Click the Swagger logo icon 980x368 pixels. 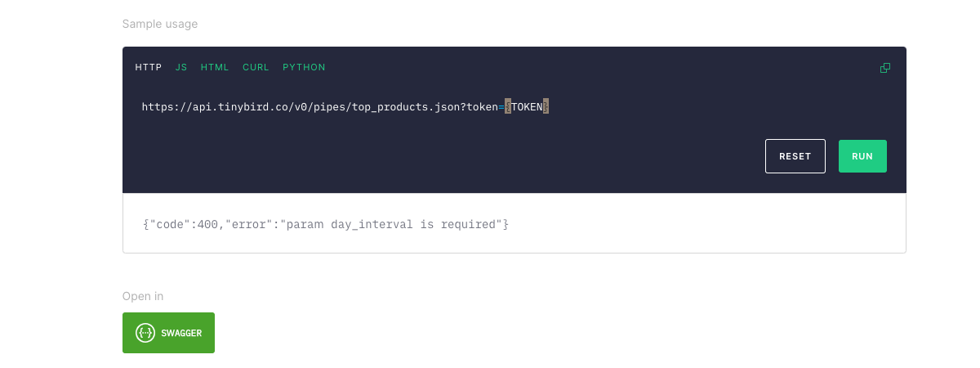[x=145, y=333]
